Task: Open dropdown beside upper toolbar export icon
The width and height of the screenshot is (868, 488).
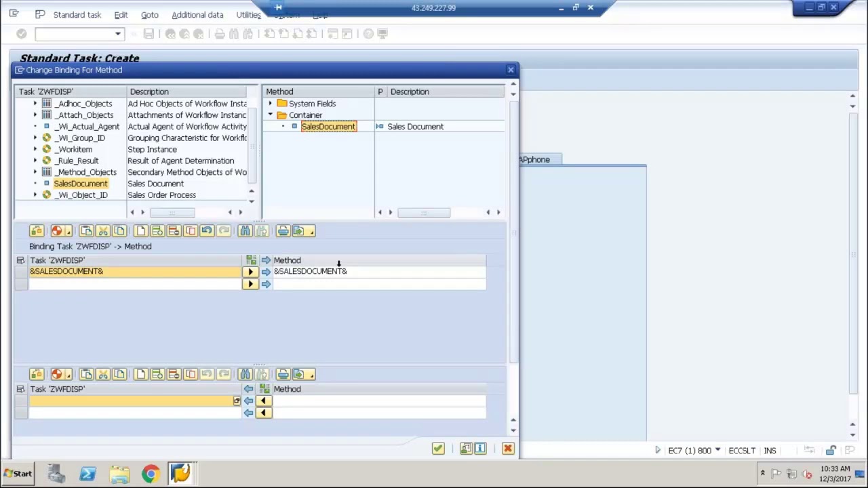Action: [x=311, y=232]
